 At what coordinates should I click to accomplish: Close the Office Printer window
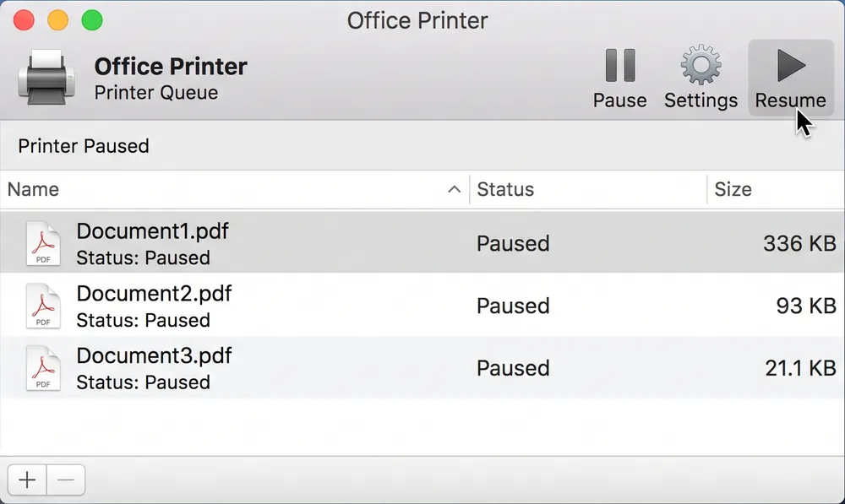tap(24, 20)
